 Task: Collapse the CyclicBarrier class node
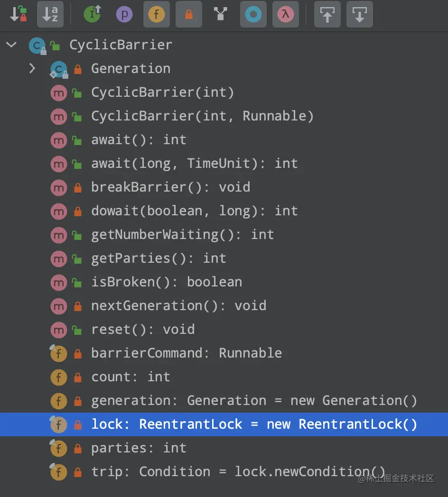(x=11, y=45)
